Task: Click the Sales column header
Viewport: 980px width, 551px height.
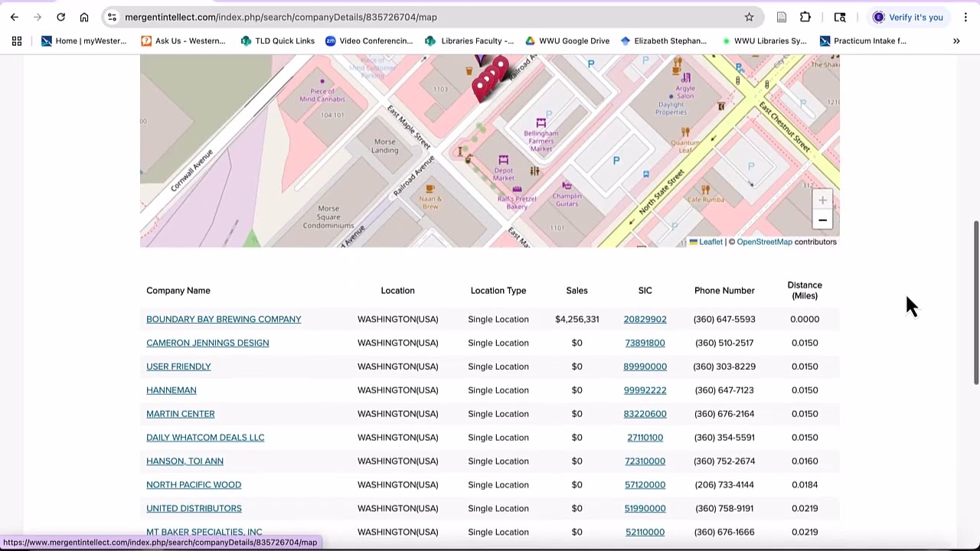Action: (x=577, y=291)
